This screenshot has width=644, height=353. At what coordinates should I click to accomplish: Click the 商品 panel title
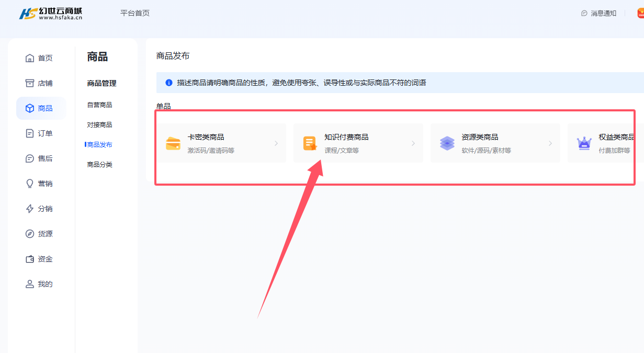[x=97, y=57]
